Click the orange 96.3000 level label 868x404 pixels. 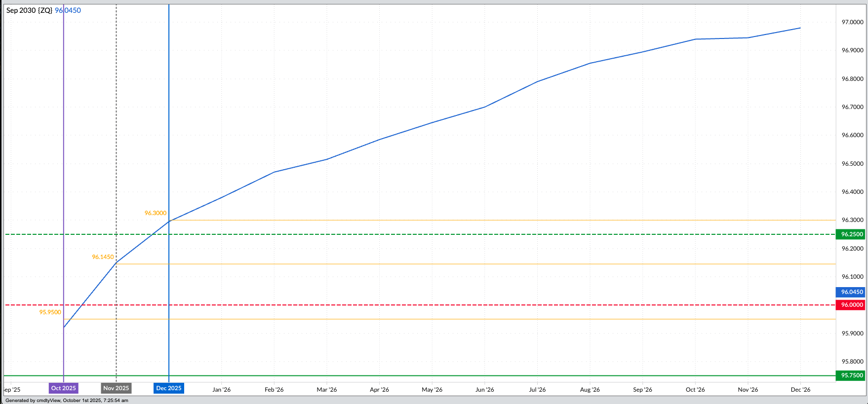(155, 213)
